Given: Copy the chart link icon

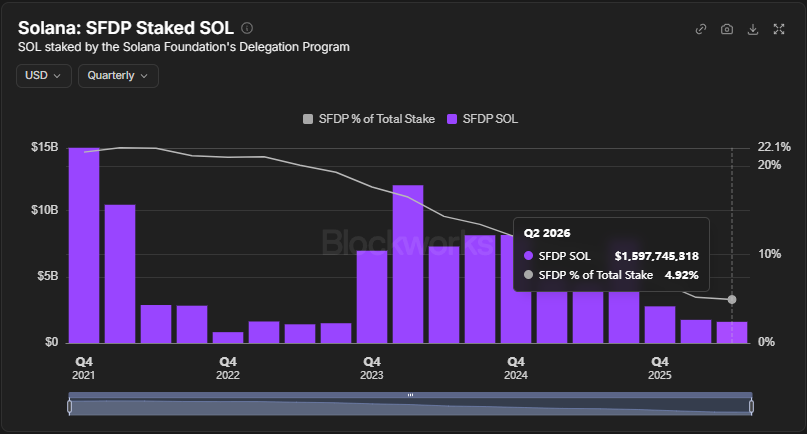Looking at the screenshot, I should point(700,29).
